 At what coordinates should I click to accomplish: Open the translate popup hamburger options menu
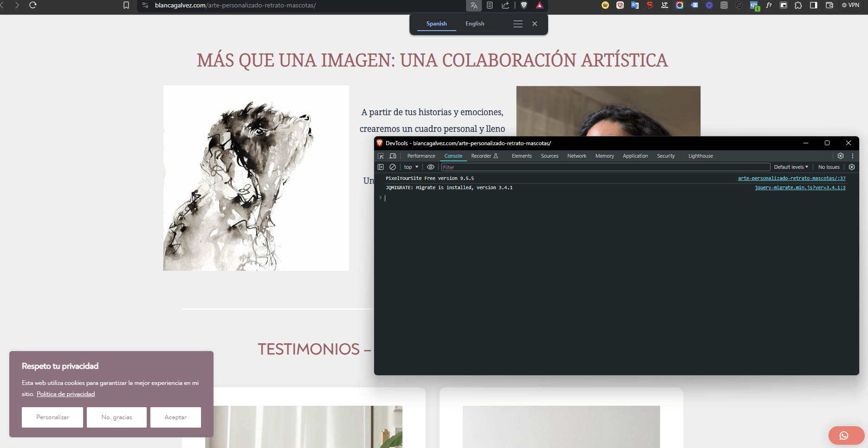coord(518,24)
